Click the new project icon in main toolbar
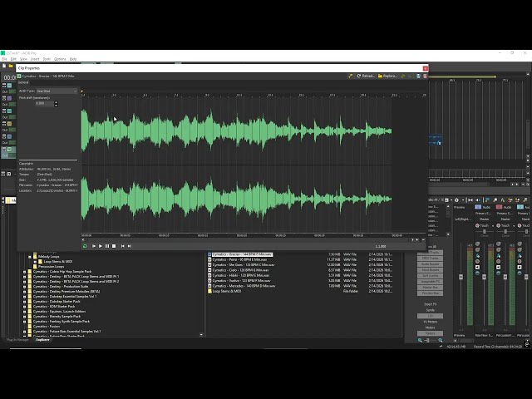Image resolution: width=532 pixels, height=399 pixels. [4, 66]
